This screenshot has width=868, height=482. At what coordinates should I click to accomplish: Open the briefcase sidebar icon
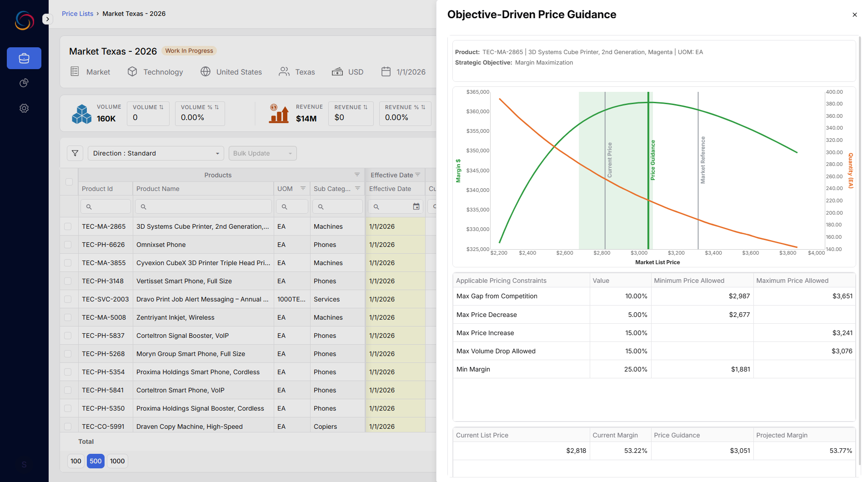tap(24, 58)
